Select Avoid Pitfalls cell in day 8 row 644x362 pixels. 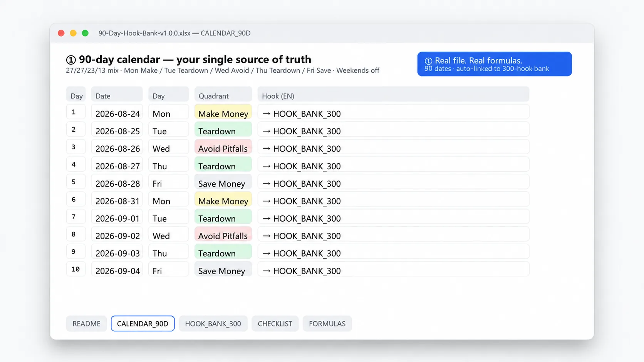point(223,235)
